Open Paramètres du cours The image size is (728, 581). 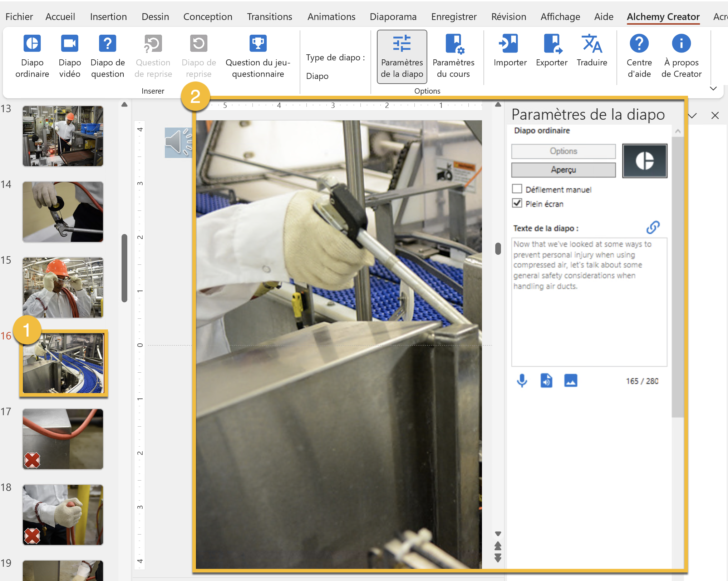pyautogui.click(x=453, y=57)
